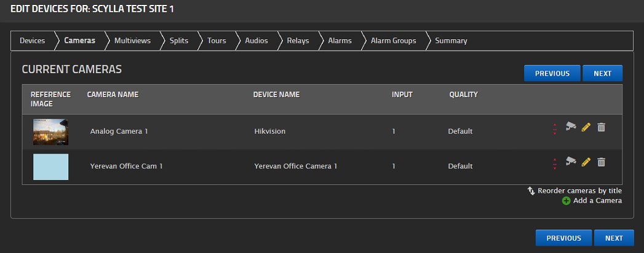Select the Alarm Groups tab
This screenshot has width=644, height=253.
click(393, 41)
